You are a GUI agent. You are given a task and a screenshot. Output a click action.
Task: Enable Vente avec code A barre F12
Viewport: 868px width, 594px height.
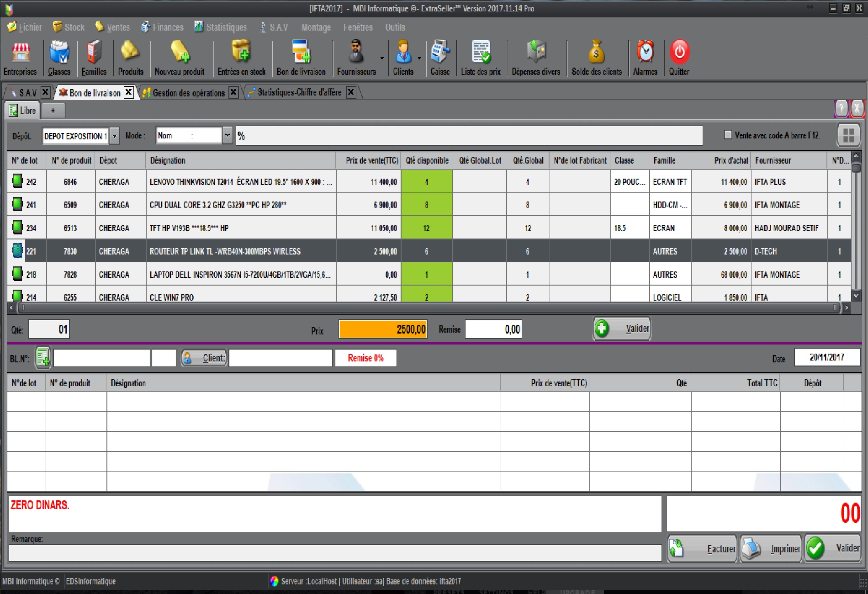(728, 135)
